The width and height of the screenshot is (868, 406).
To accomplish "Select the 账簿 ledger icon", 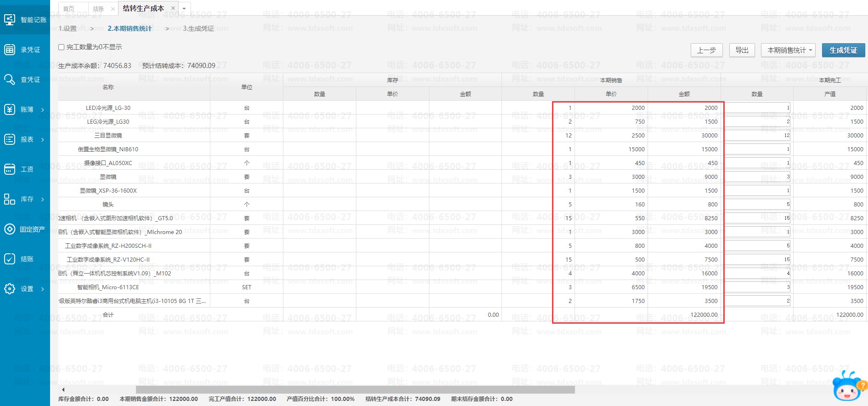I will tap(10, 109).
